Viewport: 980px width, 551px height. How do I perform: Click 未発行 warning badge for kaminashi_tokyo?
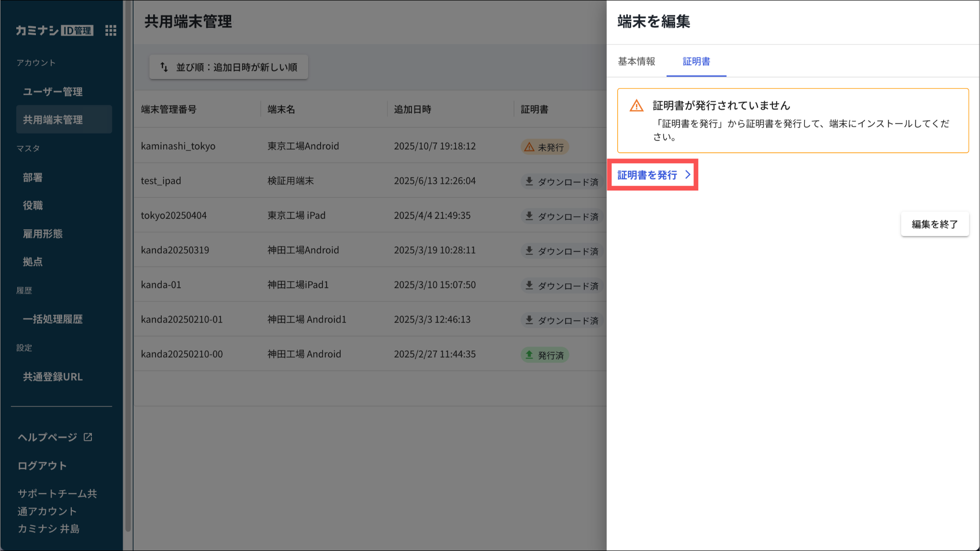tap(545, 147)
